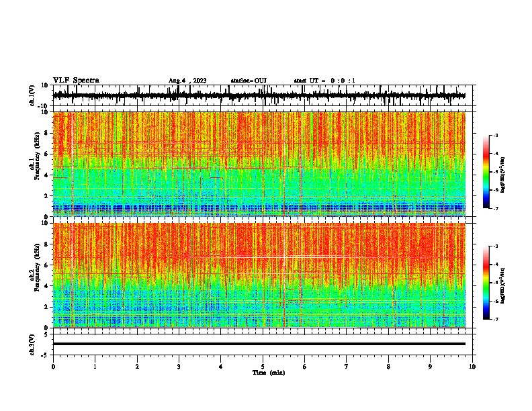
Task: Click the "VLF Spectra" plot title
Action: pyautogui.click(x=76, y=81)
